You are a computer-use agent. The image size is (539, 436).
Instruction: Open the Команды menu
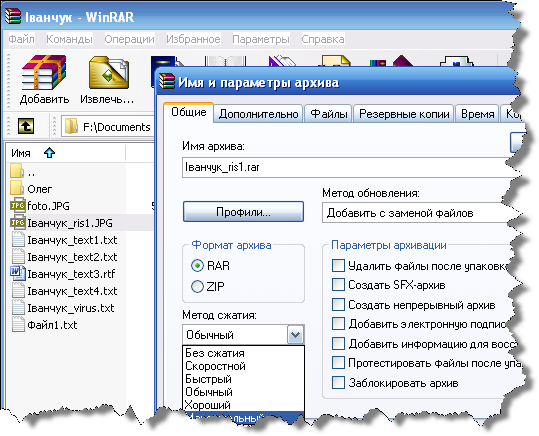click(69, 39)
